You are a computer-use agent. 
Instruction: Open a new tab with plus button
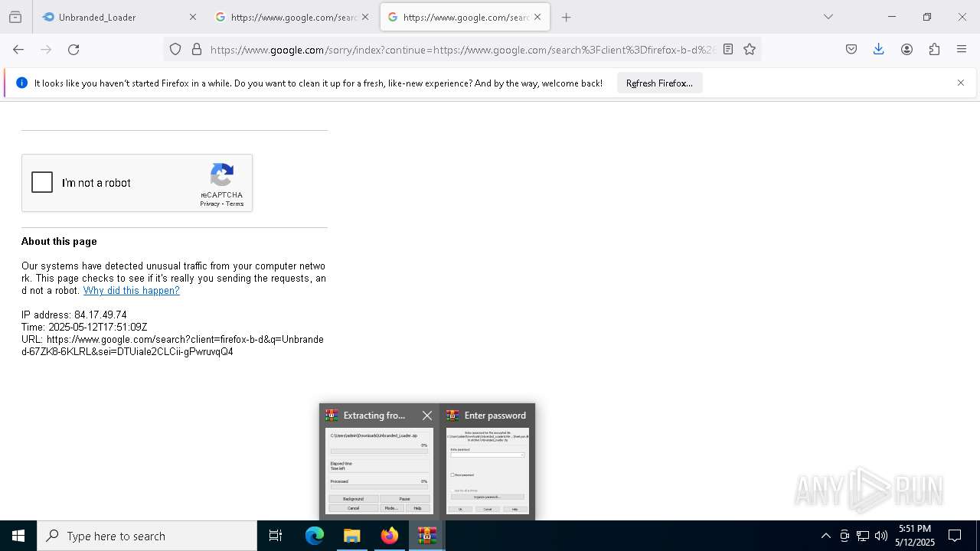click(x=566, y=17)
